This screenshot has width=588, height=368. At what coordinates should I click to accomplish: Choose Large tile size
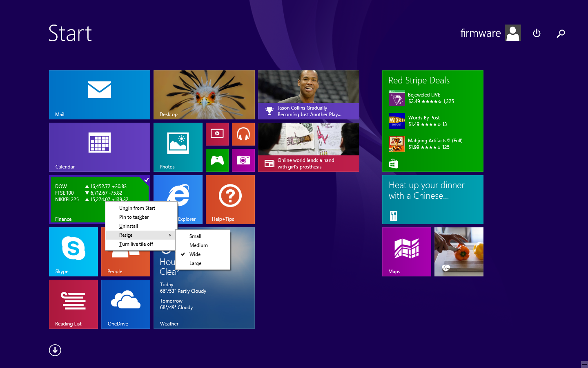tap(203, 263)
